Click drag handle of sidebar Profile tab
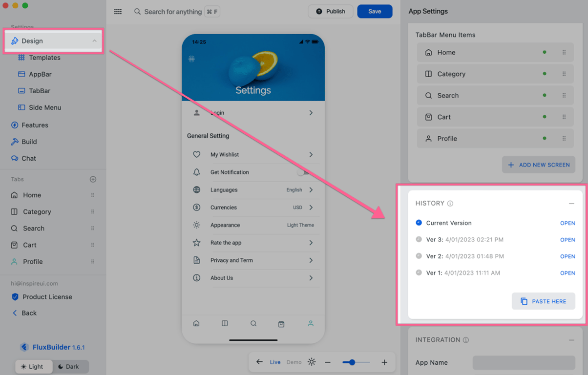Viewport: 588px width, 375px height. pos(92,261)
